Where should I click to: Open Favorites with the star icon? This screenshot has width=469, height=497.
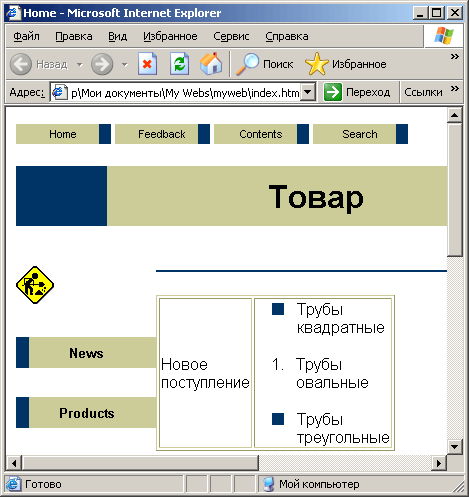click(316, 64)
